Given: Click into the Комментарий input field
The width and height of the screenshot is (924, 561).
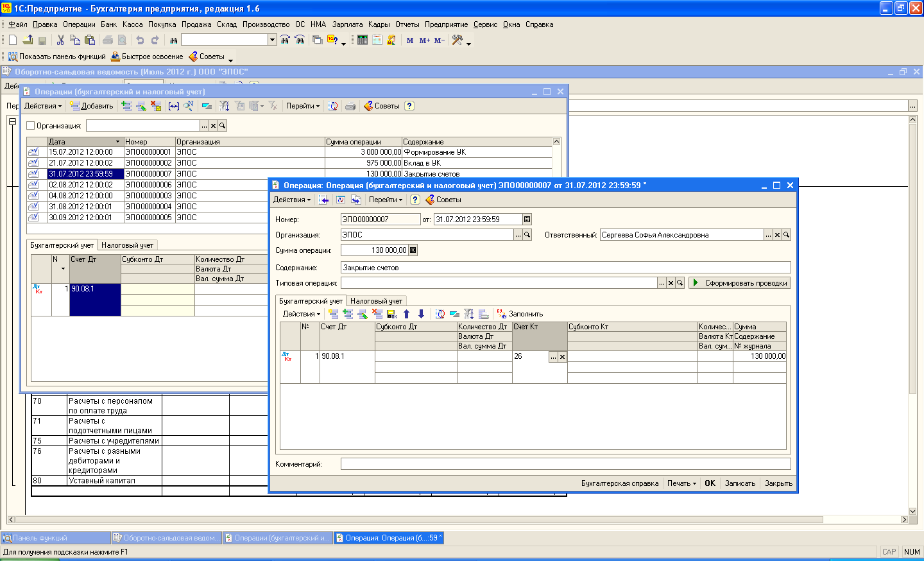Looking at the screenshot, I should pos(565,464).
